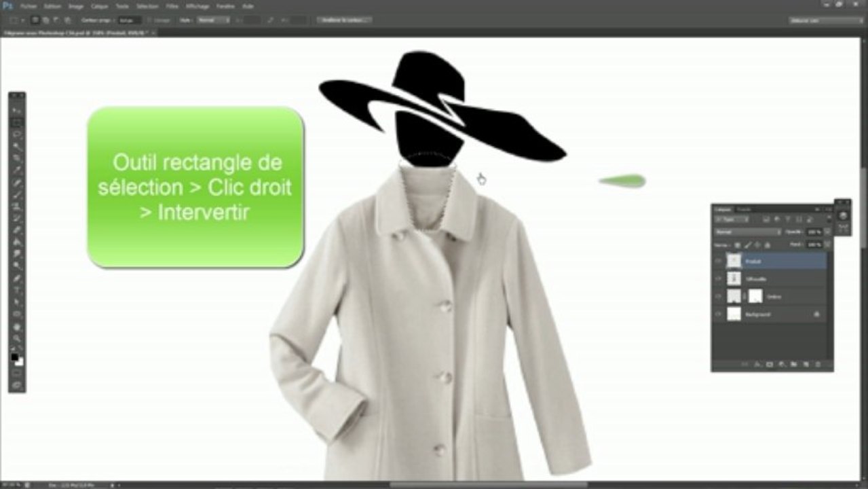Click the New Selection mode icon

pos(34,20)
